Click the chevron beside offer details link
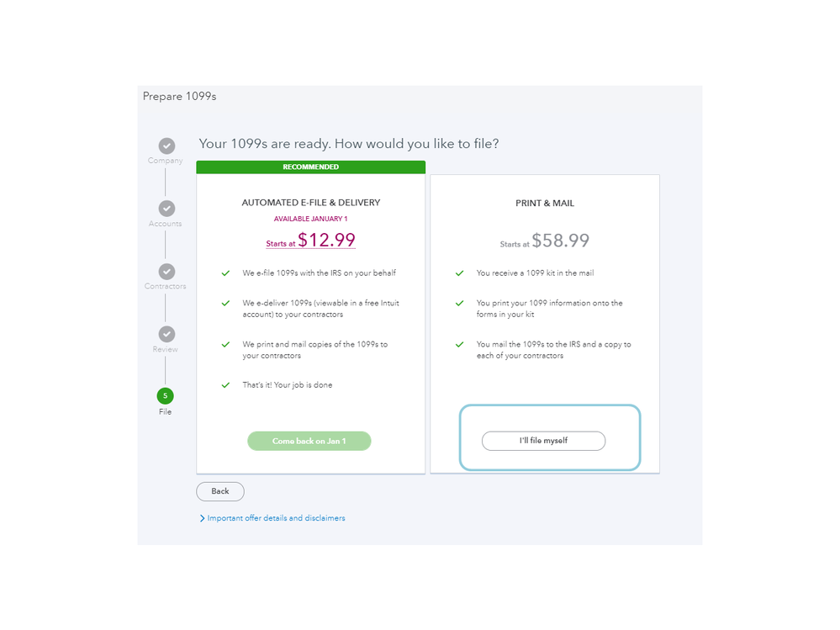Screen dimensions: 840x630 pos(202,518)
